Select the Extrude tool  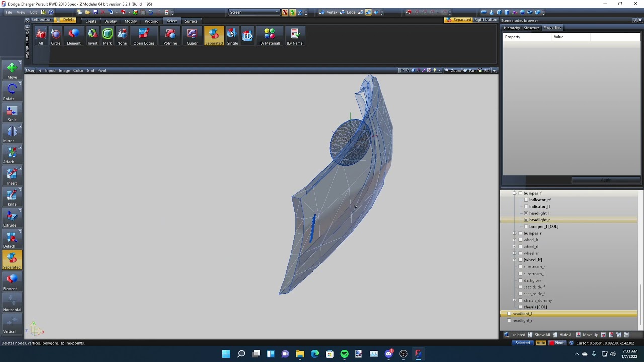point(12,218)
